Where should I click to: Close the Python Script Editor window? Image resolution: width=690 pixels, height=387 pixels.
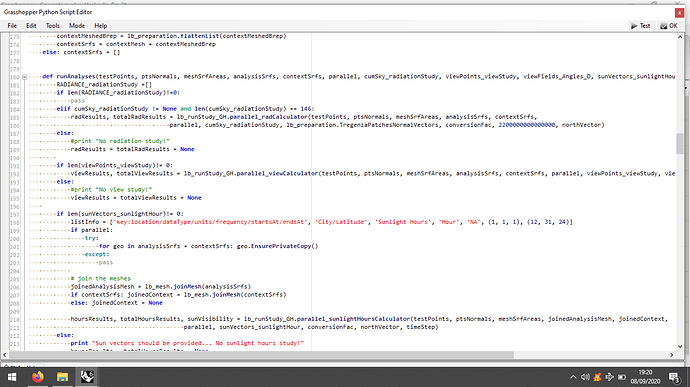pos(679,13)
